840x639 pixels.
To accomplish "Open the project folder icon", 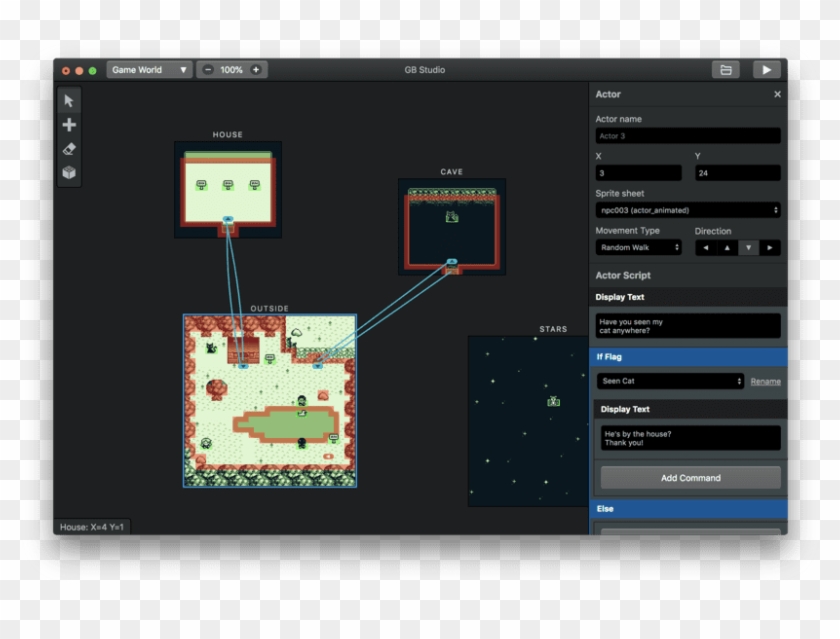I will [726, 70].
